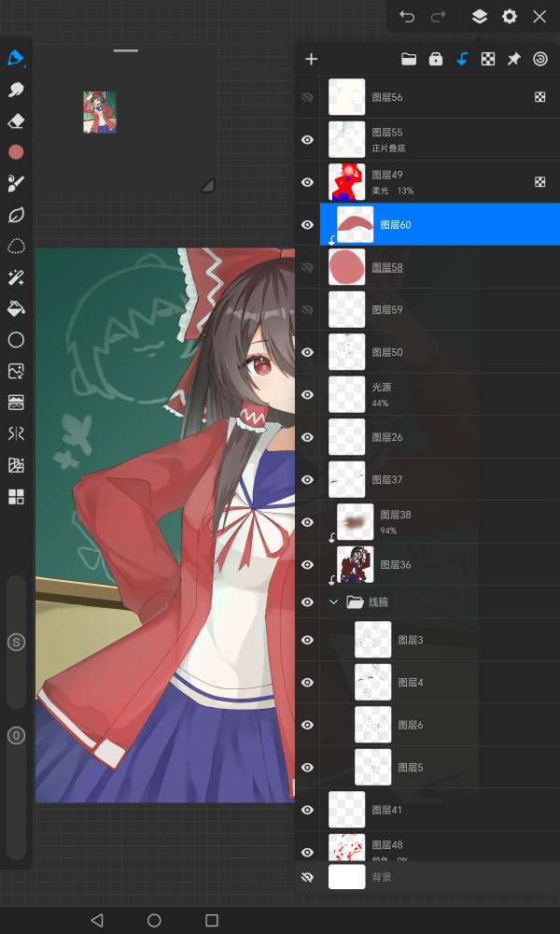Open blend mode 正片叠底 of 图层55
The height and width of the screenshot is (934, 560).
pyautogui.click(x=388, y=149)
